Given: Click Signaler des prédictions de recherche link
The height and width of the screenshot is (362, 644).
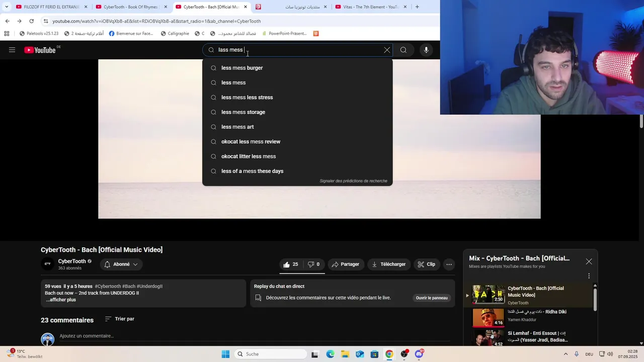Looking at the screenshot, I should coord(353,181).
